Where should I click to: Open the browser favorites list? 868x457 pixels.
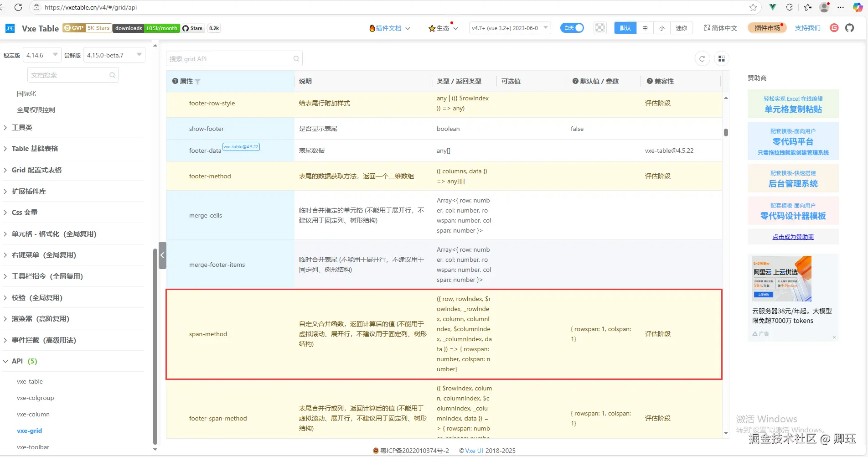pyautogui.click(x=808, y=7)
